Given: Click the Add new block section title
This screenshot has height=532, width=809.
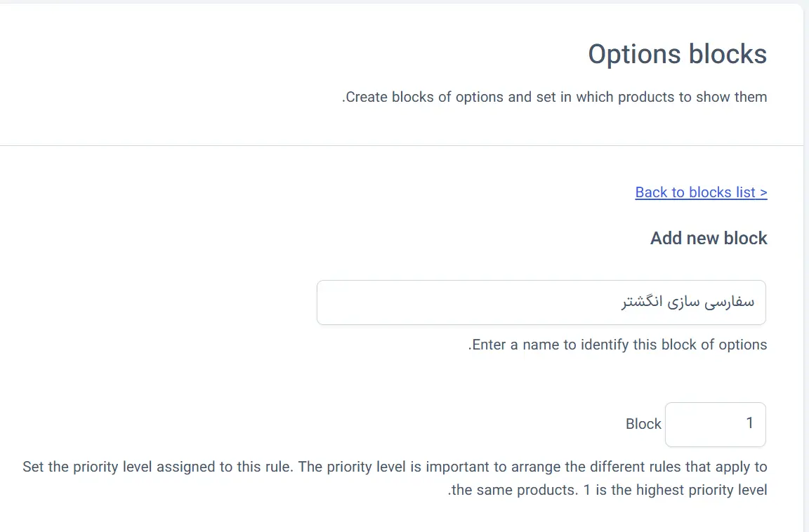Looking at the screenshot, I should [709, 238].
